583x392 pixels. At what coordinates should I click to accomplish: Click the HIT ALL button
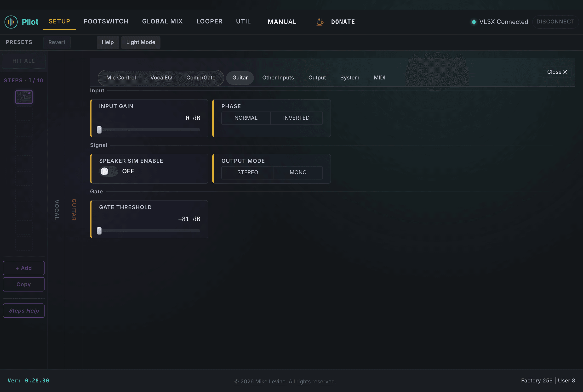(x=24, y=61)
